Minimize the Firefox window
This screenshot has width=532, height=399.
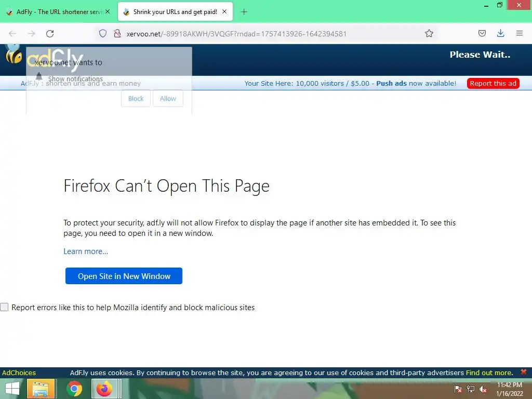coord(486,6)
